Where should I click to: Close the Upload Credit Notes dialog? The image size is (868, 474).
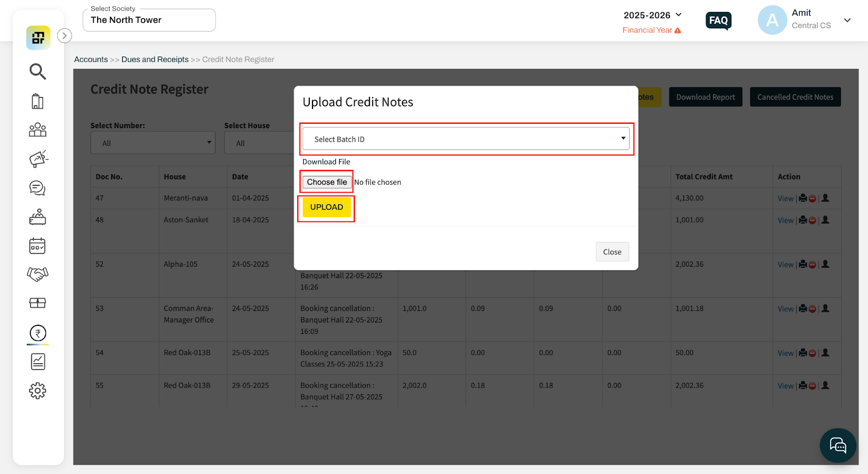tap(612, 252)
